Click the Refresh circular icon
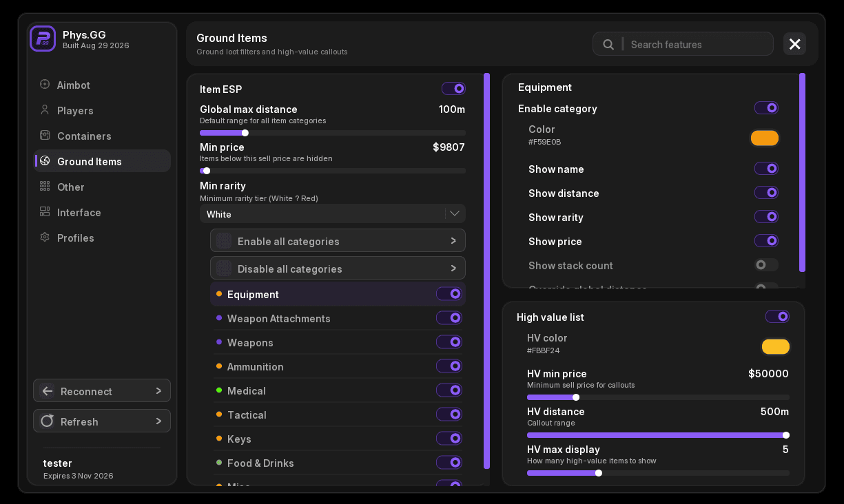The height and width of the screenshot is (504, 844). click(x=47, y=421)
